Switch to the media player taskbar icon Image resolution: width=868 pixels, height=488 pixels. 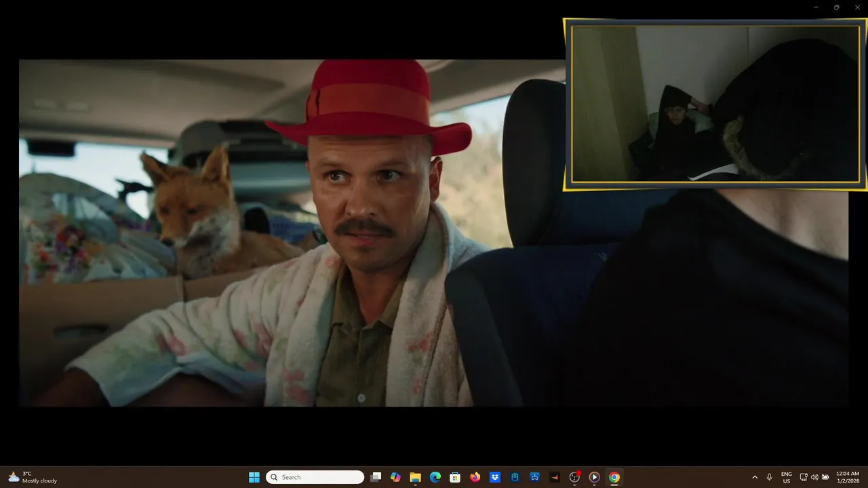[x=594, y=477]
